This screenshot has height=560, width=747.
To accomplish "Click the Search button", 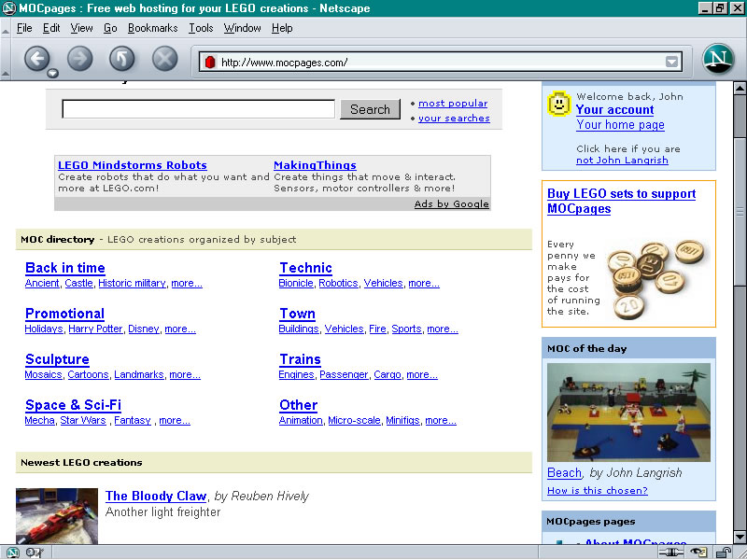I will pos(370,109).
